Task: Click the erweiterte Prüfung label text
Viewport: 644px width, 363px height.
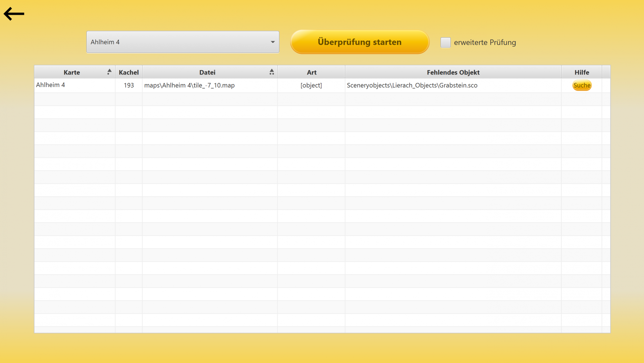Action: point(485,42)
